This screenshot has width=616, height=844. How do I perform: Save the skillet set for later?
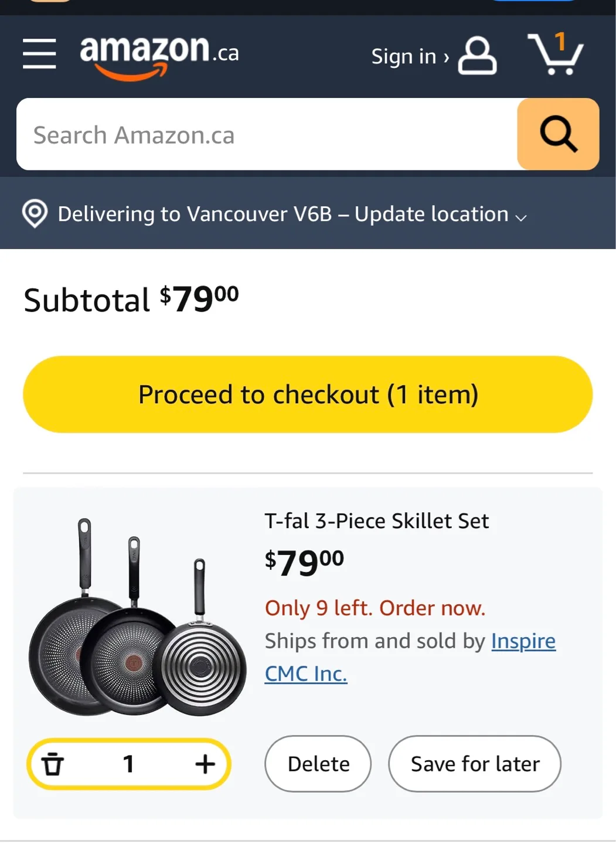(x=474, y=764)
